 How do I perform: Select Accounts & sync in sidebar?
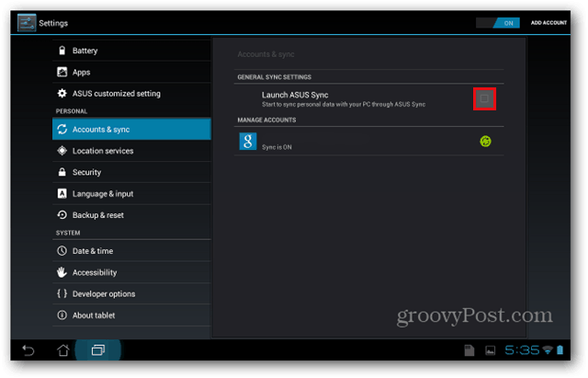pyautogui.click(x=131, y=129)
